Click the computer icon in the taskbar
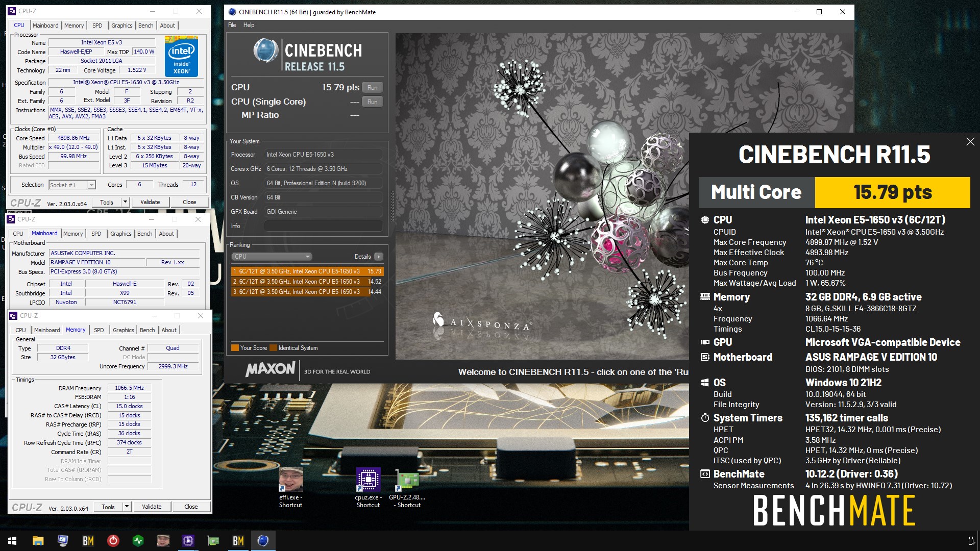The image size is (980, 551). click(63, 541)
